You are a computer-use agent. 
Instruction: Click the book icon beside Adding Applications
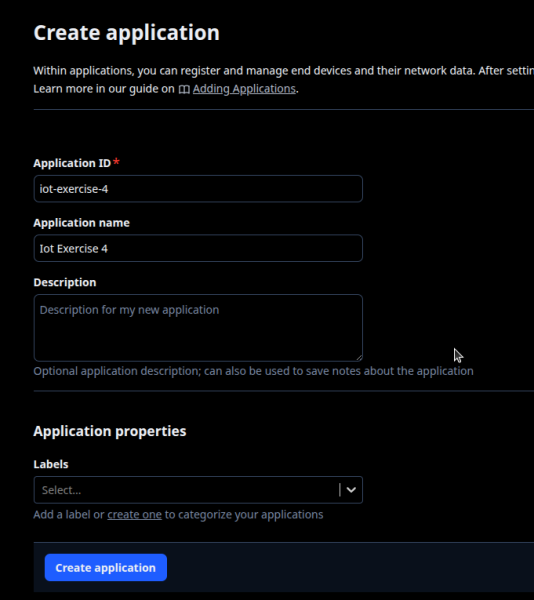tap(184, 89)
